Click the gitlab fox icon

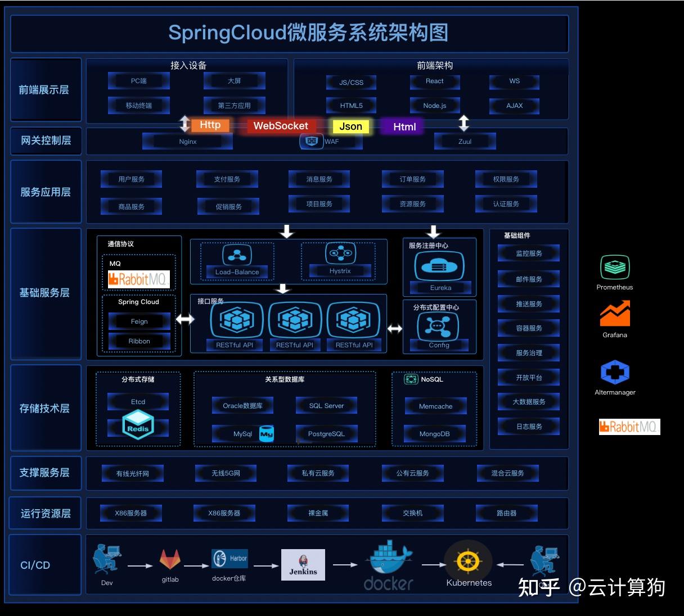[170, 560]
